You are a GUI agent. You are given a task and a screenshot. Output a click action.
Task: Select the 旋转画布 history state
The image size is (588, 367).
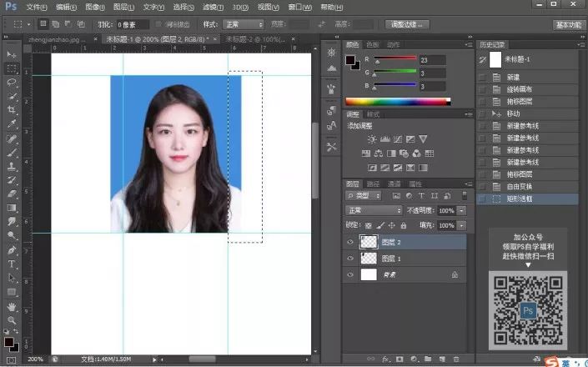tap(527, 89)
